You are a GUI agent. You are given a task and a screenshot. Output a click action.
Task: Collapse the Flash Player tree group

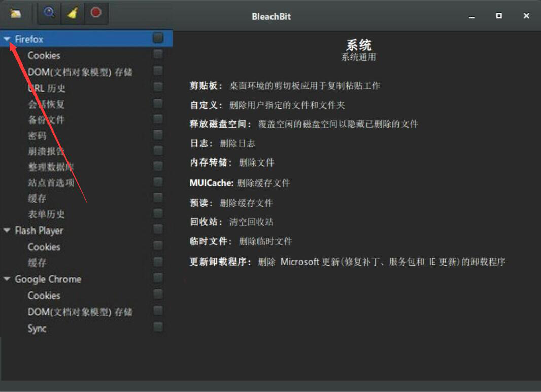coord(7,230)
